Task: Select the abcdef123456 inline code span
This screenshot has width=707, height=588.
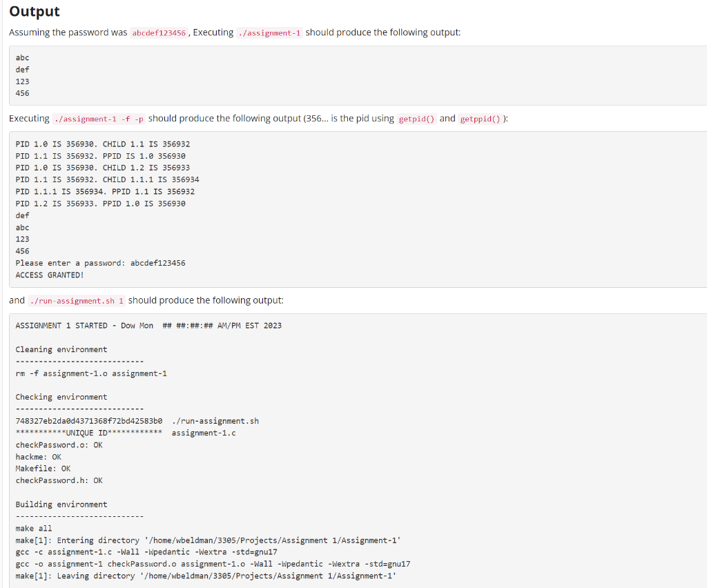Action: click(x=157, y=32)
